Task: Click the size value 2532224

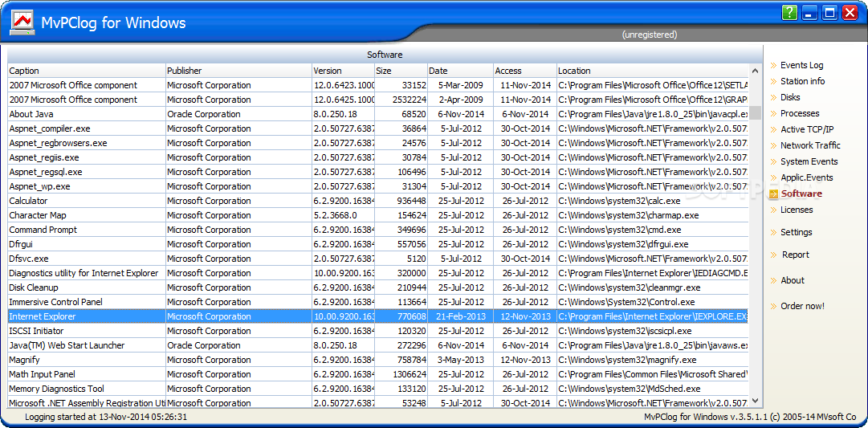Action: click(x=409, y=100)
